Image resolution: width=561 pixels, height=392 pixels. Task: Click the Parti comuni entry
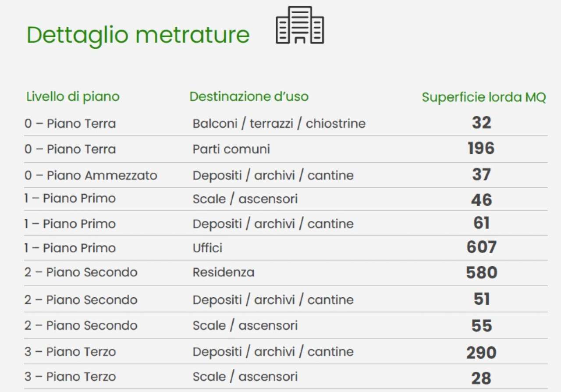pos(231,149)
